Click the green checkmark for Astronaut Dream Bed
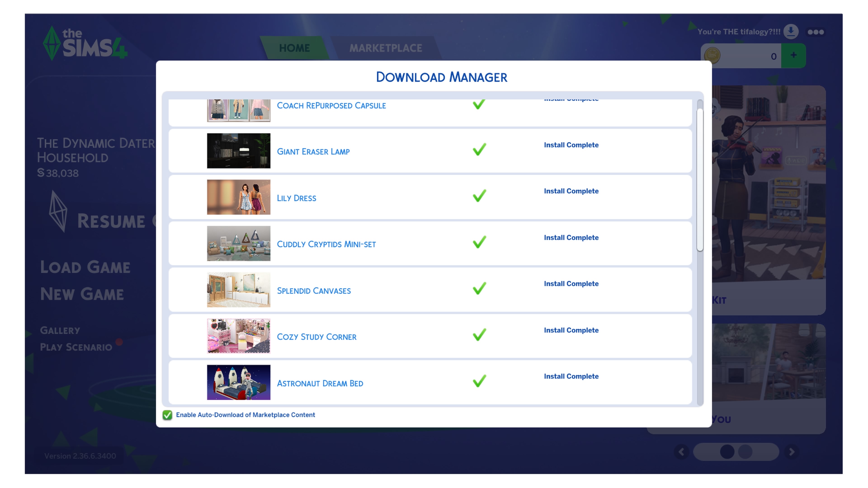Viewport: 868px width, 488px height. click(479, 380)
